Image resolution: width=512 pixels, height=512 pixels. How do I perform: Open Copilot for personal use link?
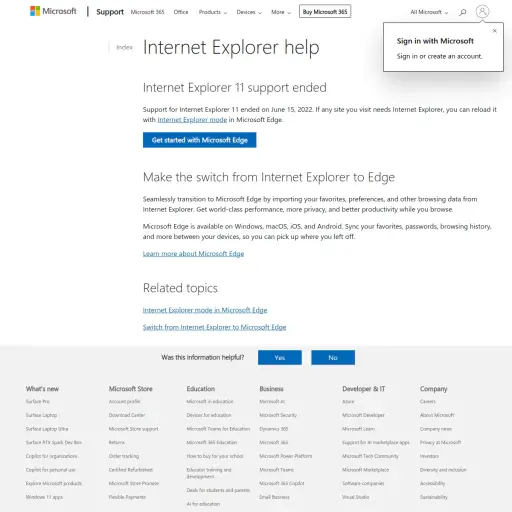51,470
